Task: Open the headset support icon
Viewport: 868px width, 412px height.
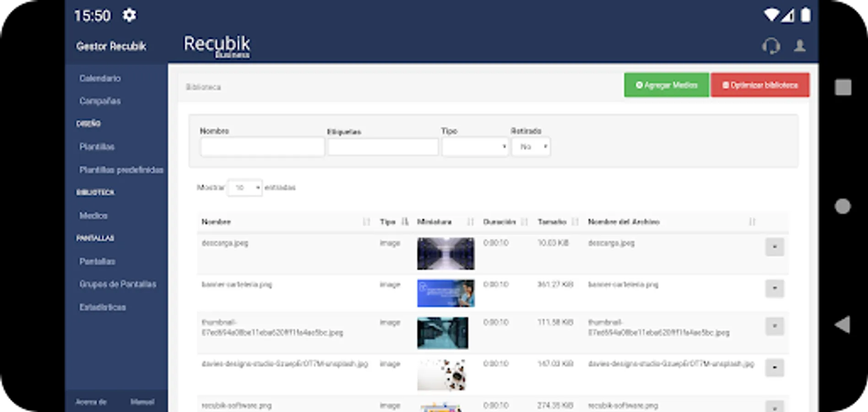Action: [771, 46]
